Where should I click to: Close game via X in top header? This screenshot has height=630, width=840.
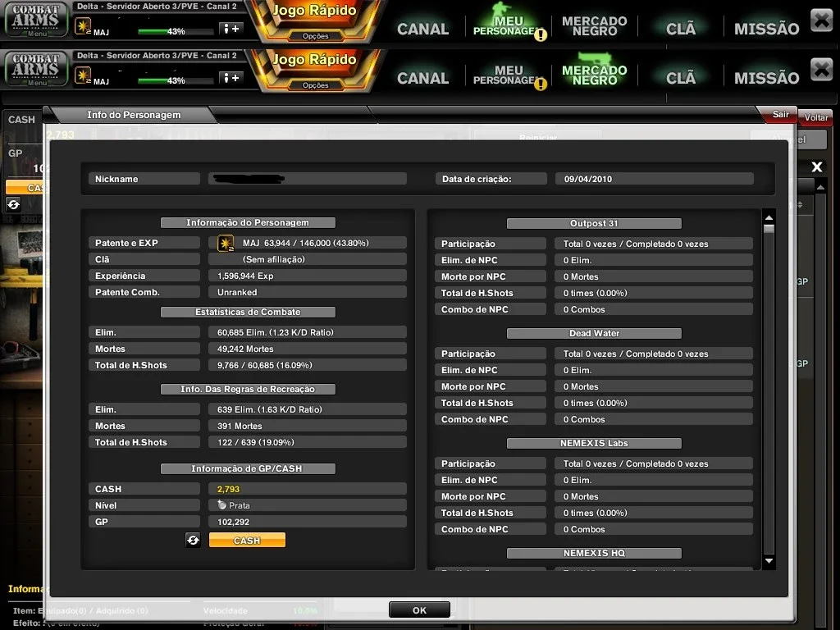point(821,21)
